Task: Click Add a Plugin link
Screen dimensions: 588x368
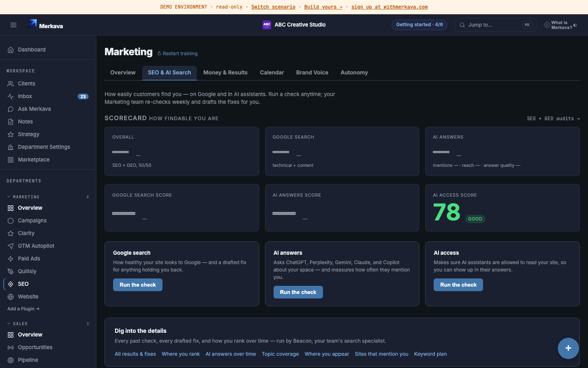Action: tap(23, 309)
